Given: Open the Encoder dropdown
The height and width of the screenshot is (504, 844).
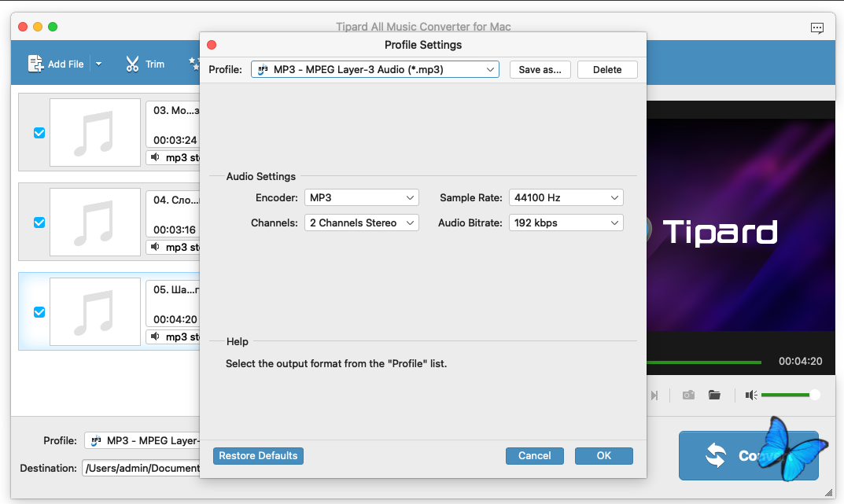Looking at the screenshot, I should click(362, 198).
